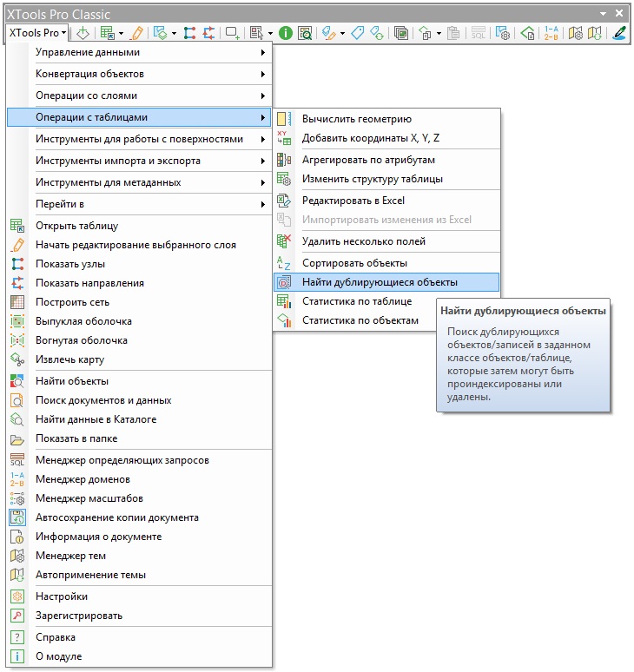The image size is (634, 672).
Task: Click Показать направления menu entry
Action: tap(139, 283)
